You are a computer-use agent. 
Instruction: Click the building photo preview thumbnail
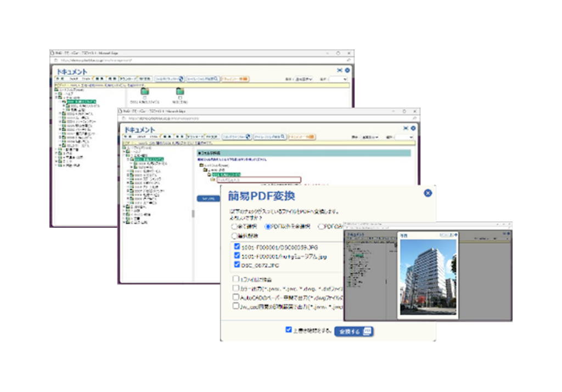pos(428,277)
